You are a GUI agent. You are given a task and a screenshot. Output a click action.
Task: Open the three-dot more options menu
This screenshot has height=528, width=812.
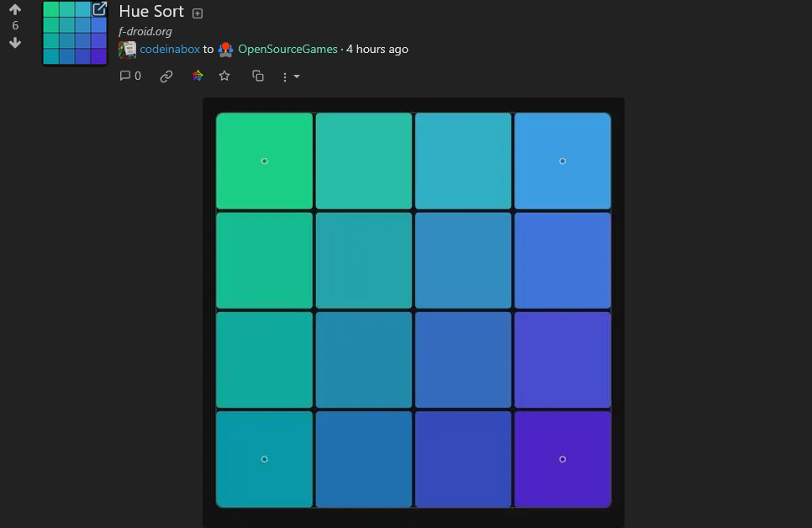pos(285,77)
